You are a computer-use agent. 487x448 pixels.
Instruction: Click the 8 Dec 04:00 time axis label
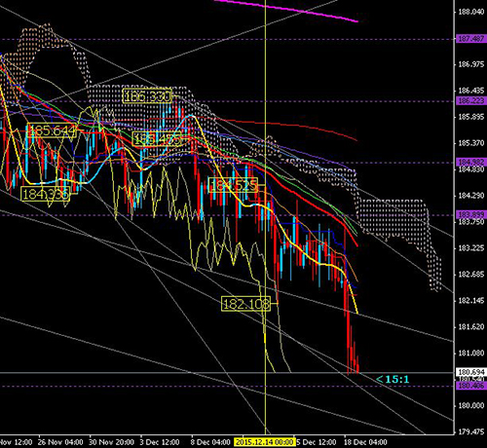(210, 442)
